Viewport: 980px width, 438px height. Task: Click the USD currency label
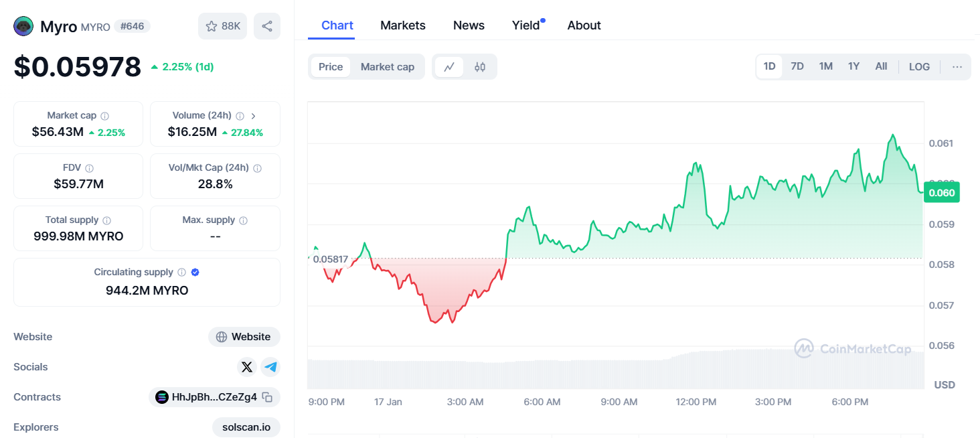tap(945, 385)
